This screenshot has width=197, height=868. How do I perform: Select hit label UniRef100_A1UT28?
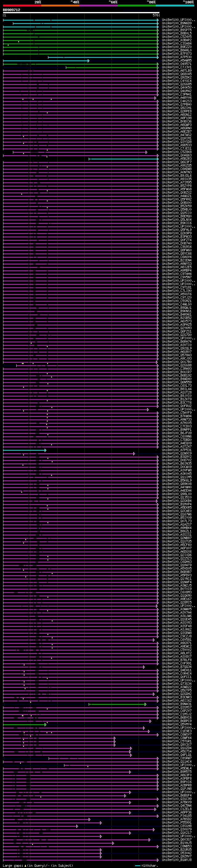click(177, 392)
